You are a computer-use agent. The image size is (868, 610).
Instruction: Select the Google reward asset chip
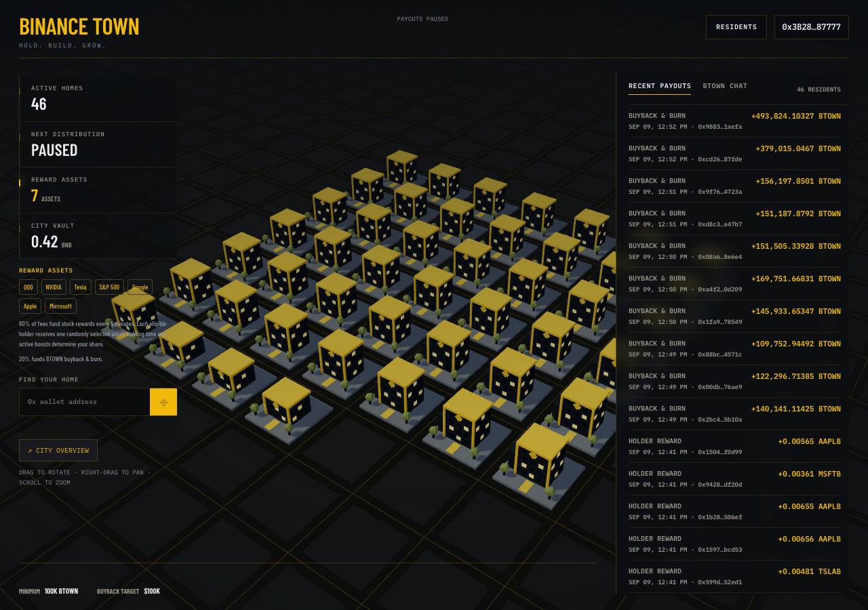(140, 287)
